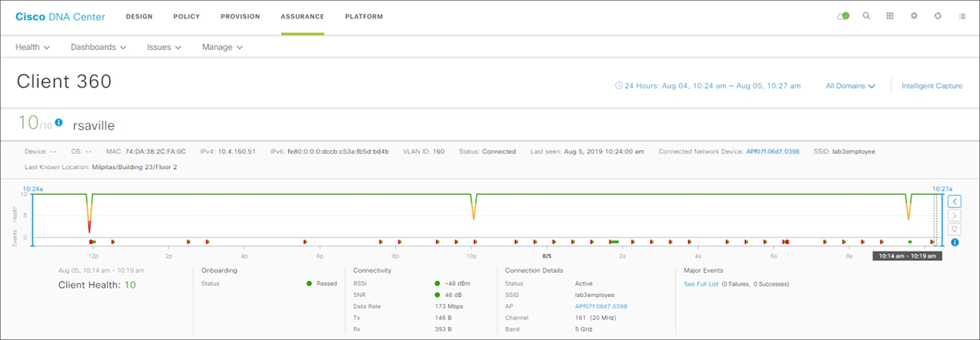This screenshot has height=340, width=980.
Task: Click the clock icon in time range
Action: click(618, 86)
